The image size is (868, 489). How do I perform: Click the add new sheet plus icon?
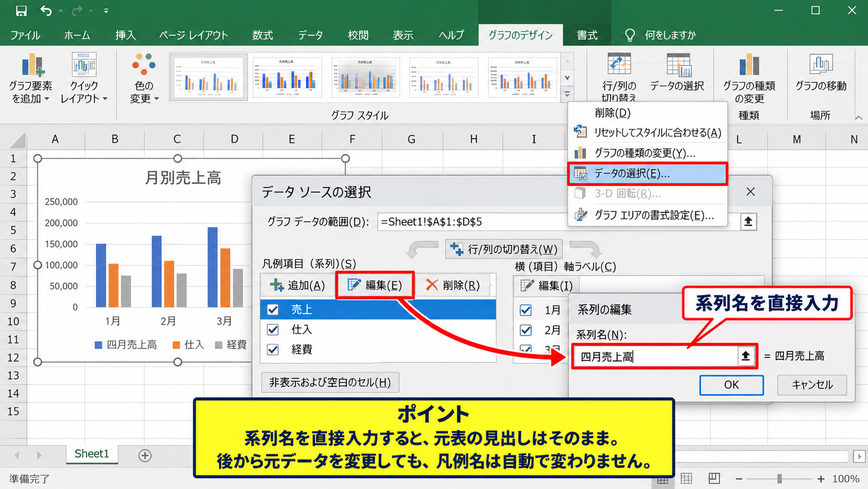145,456
